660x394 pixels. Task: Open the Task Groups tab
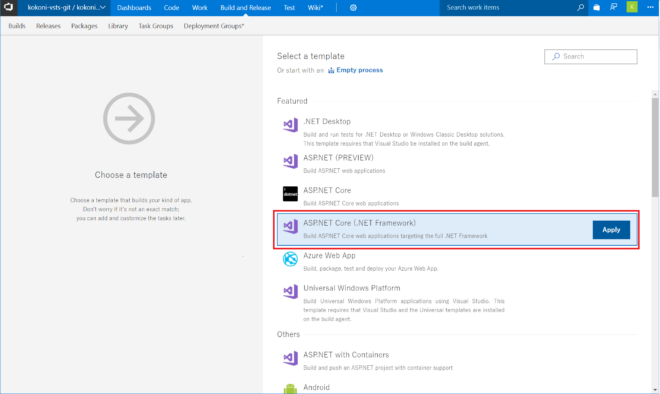pos(156,26)
